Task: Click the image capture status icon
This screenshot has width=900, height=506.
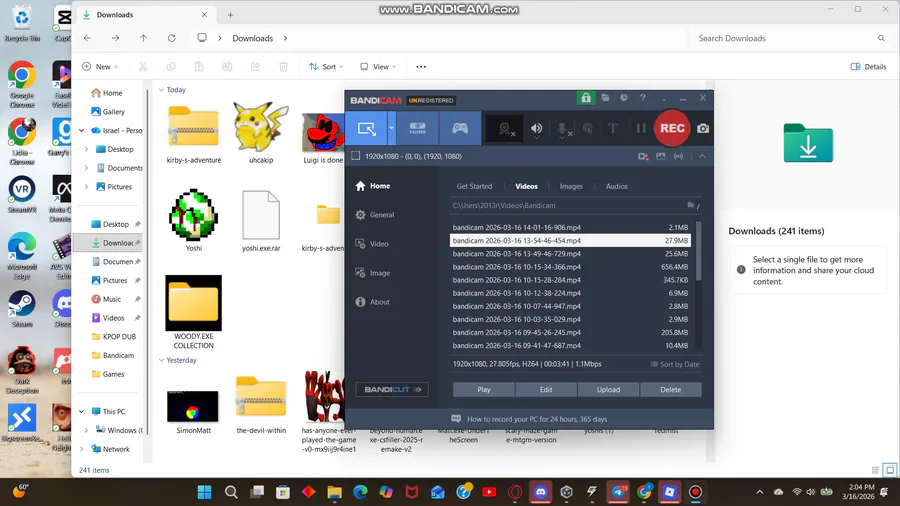Action: [661, 156]
